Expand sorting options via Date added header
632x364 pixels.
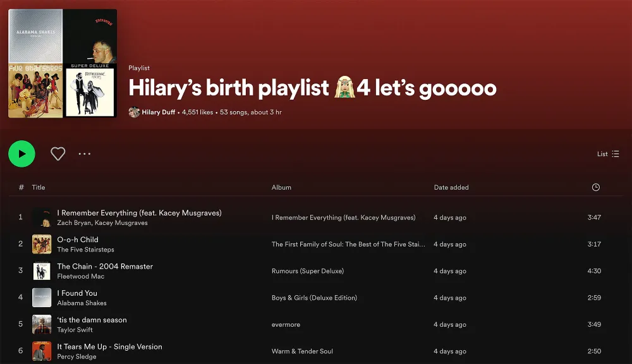click(x=450, y=187)
